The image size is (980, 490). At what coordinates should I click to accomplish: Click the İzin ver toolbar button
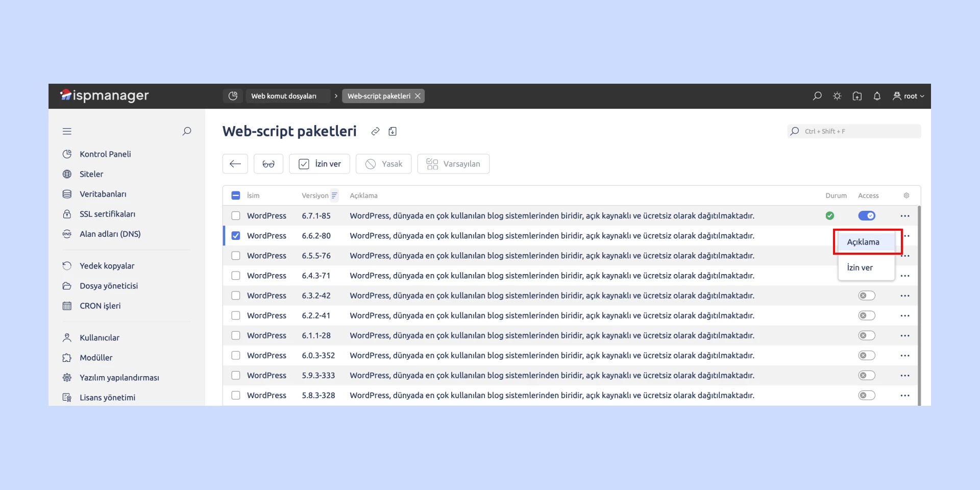point(320,164)
